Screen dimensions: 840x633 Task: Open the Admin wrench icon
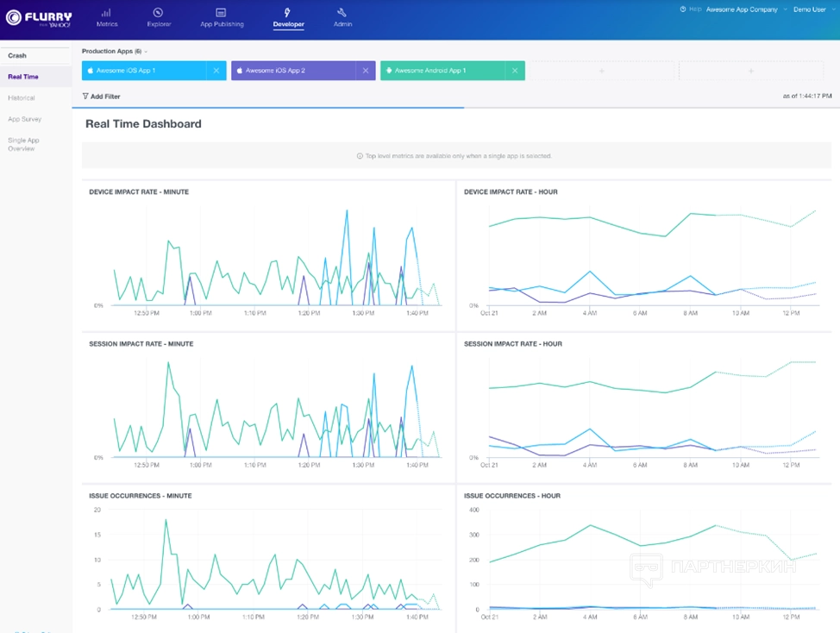coord(342,13)
